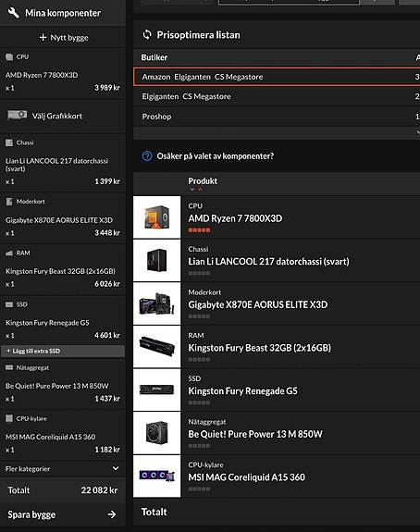Click the graphics card icon in sidebar
Screen dimensions: 420x532
pyautogui.click(x=17, y=115)
